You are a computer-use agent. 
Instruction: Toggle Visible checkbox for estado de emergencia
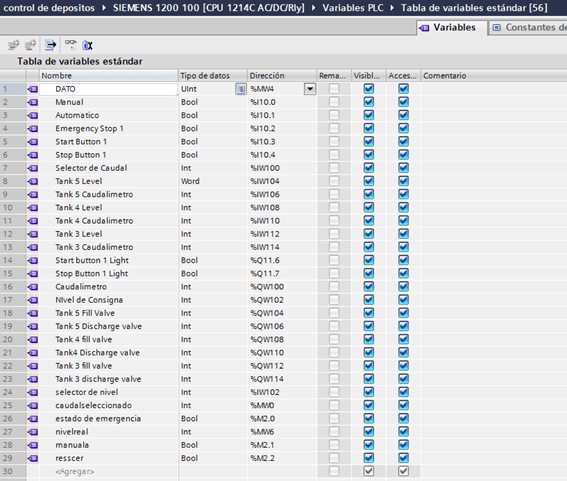coord(368,418)
